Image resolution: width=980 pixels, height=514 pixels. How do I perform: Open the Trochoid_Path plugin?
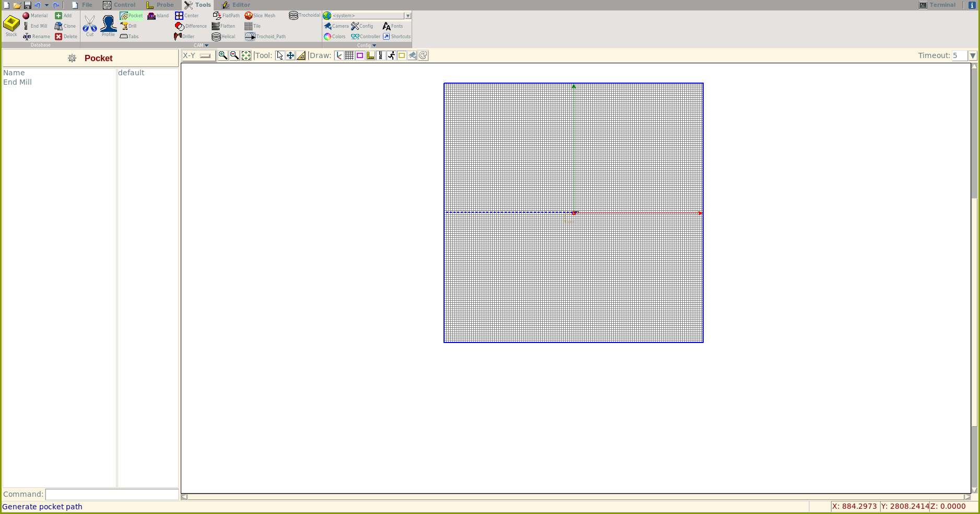point(265,37)
